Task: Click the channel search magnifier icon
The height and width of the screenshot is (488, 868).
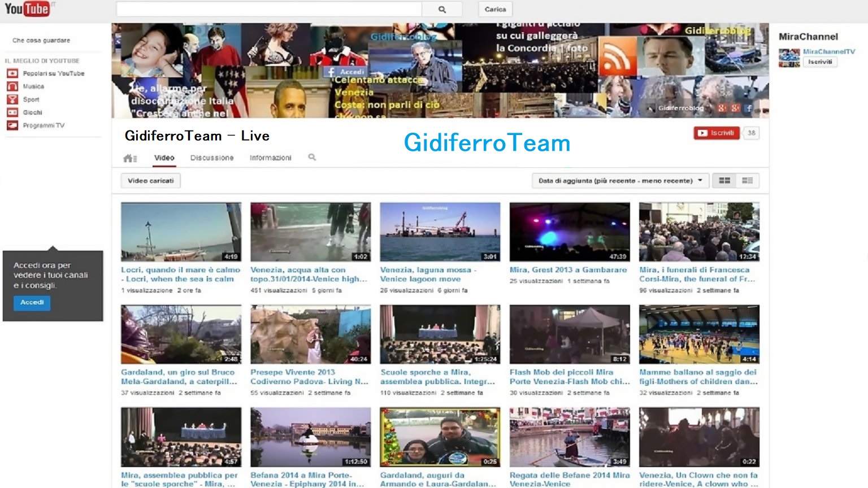Action: (x=312, y=158)
